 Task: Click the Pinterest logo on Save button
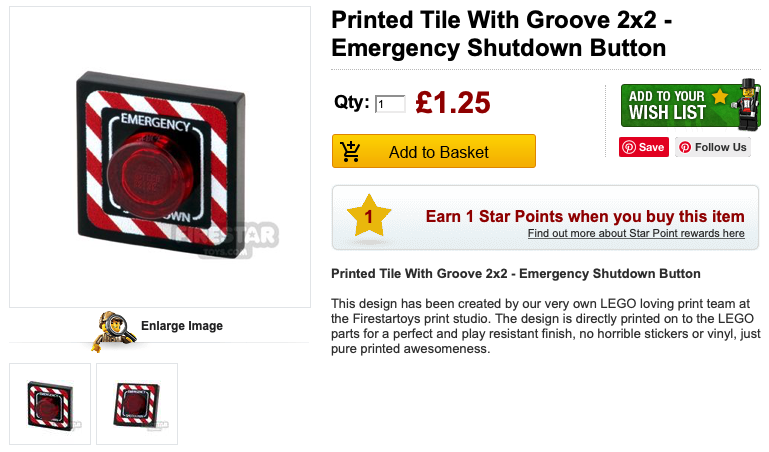(629, 147)
